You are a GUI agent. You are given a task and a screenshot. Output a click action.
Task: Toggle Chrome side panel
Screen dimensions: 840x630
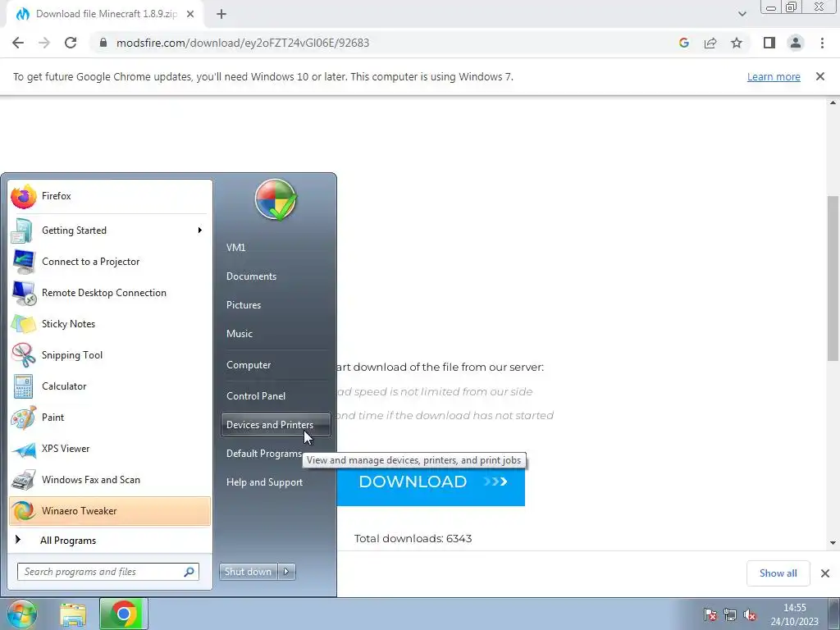[x=769, y=43]
